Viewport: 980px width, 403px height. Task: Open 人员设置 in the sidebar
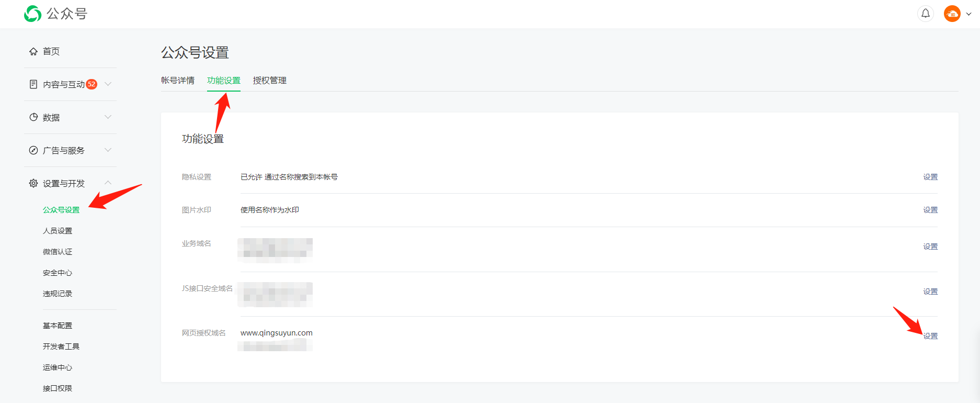(58, 231)
